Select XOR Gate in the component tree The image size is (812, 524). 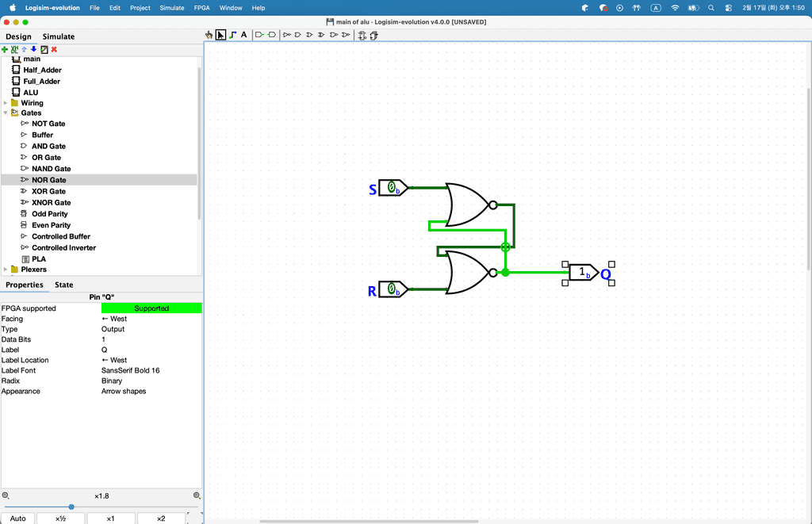point(48,191)
